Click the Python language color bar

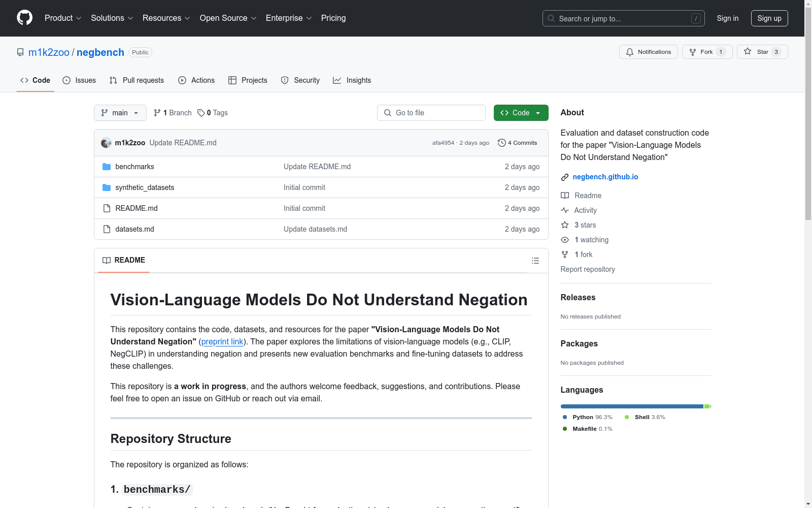pyautogui.click(x=632, y=406)
